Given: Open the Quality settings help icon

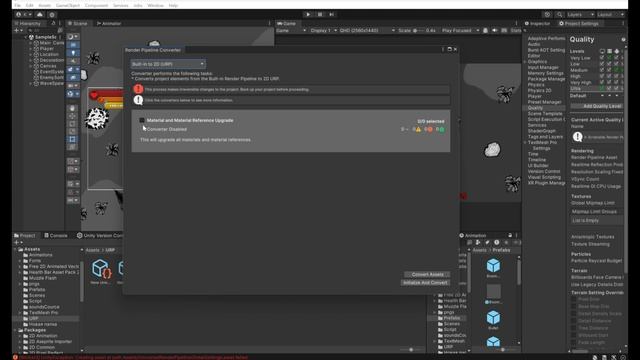Looking at the screenshot, I should [623, 40].
